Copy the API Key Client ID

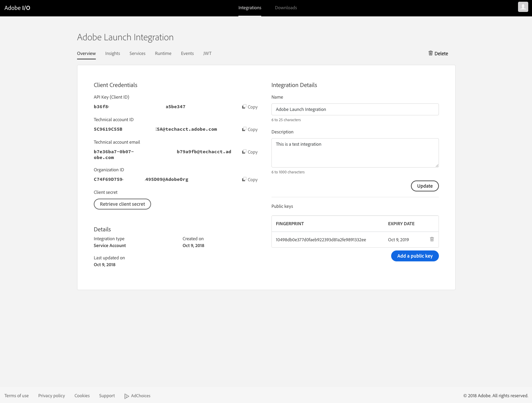click(x=250, y=106)
